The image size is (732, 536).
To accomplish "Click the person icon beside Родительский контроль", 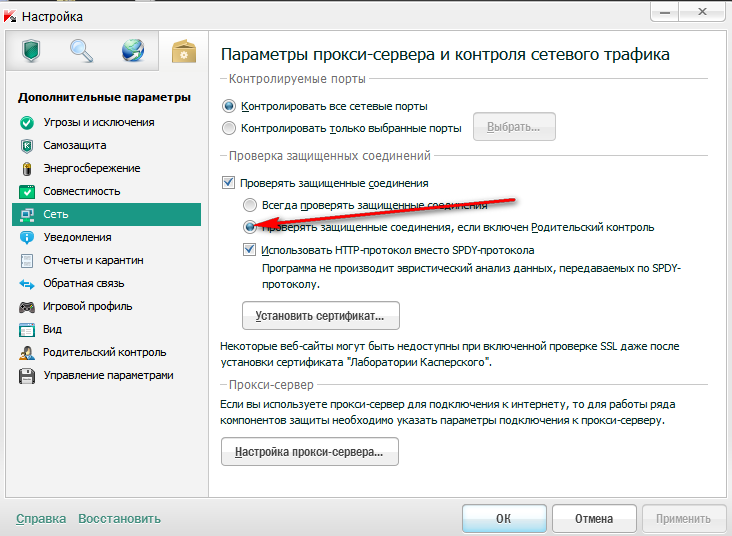I will [x=27, y=353].
